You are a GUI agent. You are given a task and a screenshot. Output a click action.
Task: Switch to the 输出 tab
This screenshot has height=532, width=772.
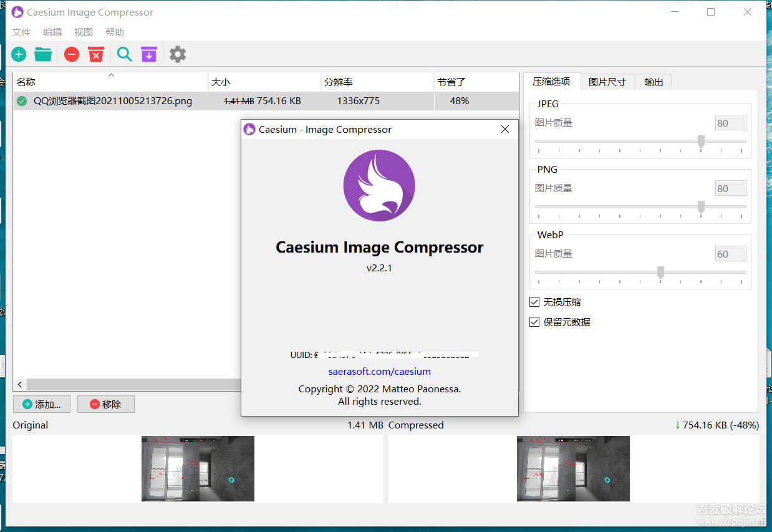coord(654,82)
